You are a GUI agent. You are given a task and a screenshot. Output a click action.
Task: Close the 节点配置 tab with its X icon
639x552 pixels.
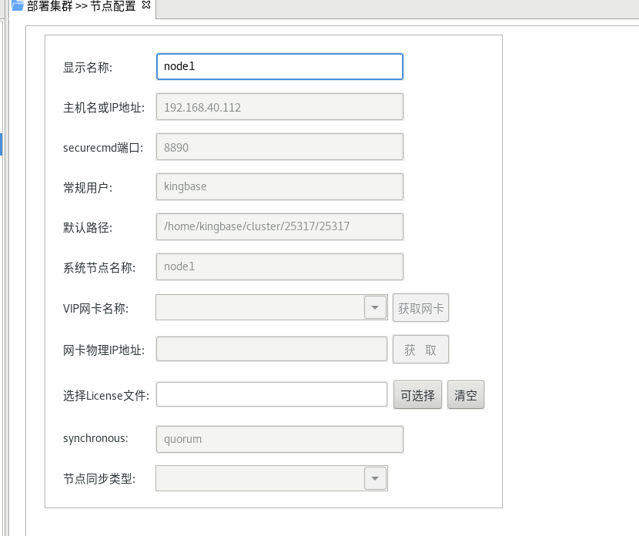point(147,6)
